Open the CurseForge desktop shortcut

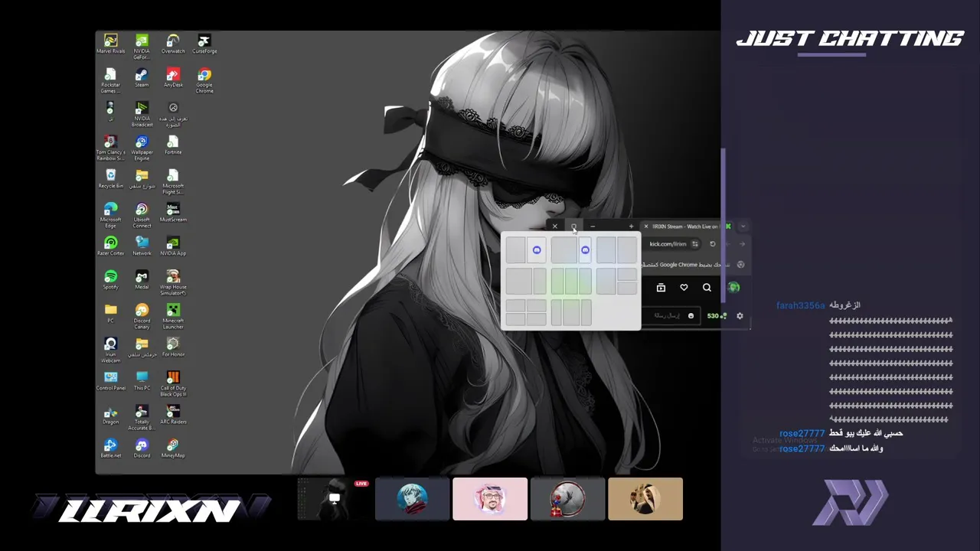(x=204, y=44)
